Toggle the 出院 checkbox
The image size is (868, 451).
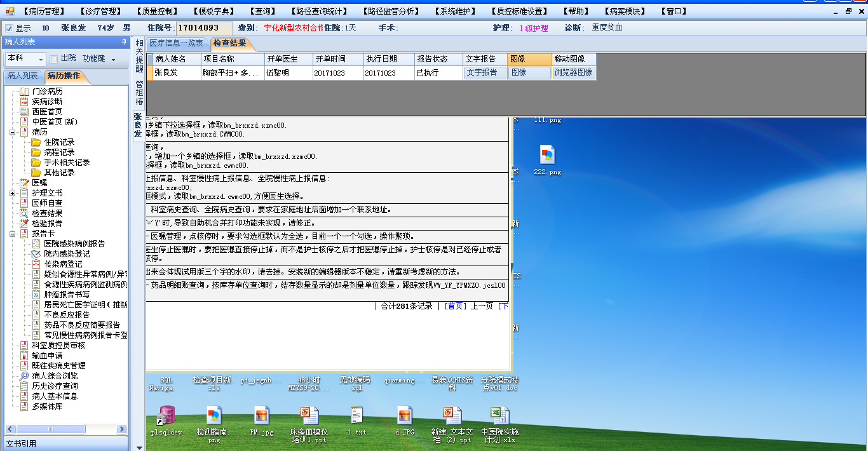click(53, 59)
